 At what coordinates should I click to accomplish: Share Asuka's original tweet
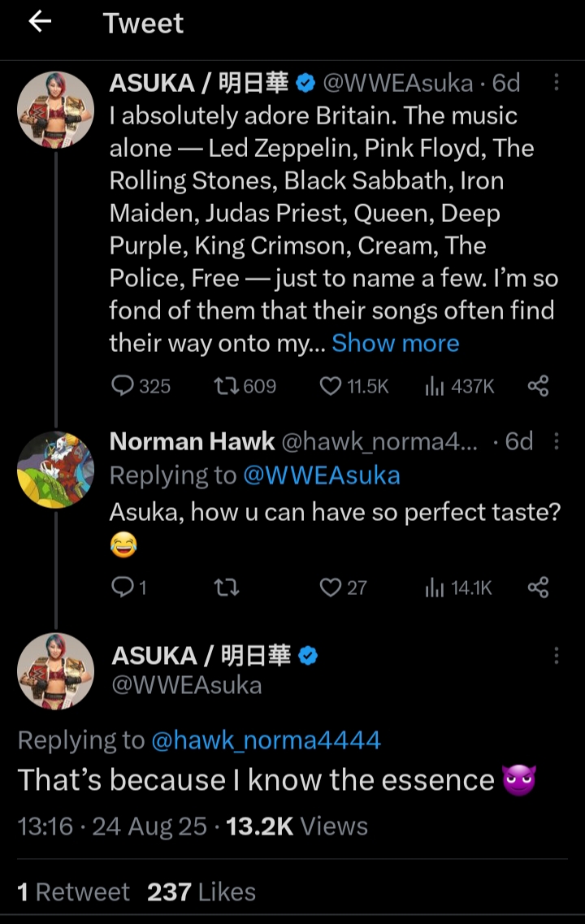[x=538, y=386]
